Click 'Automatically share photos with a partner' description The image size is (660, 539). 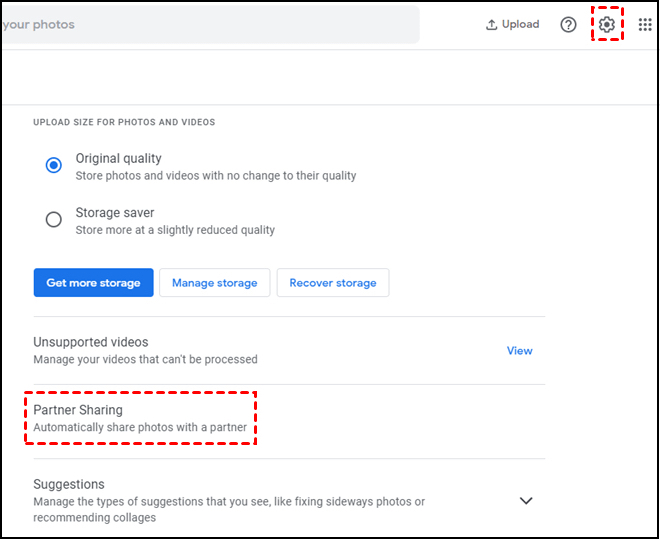click(x=140, y=428)
